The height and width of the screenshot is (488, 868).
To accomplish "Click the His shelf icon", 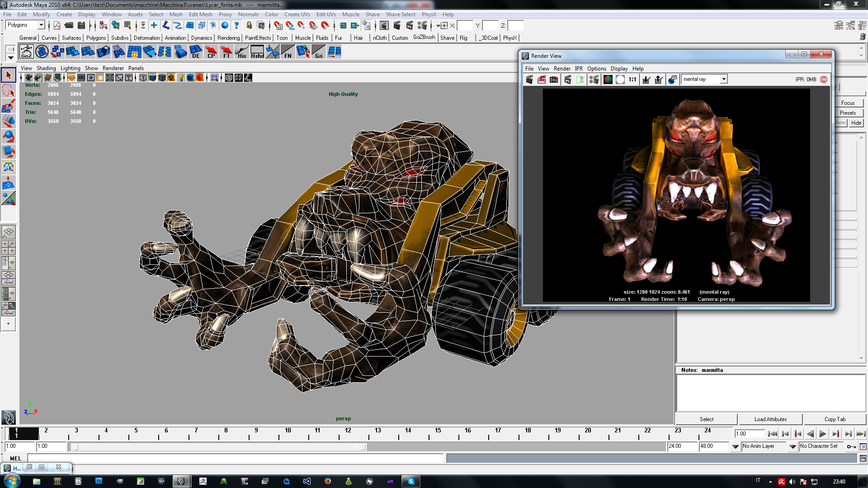I will coord(242,52).
